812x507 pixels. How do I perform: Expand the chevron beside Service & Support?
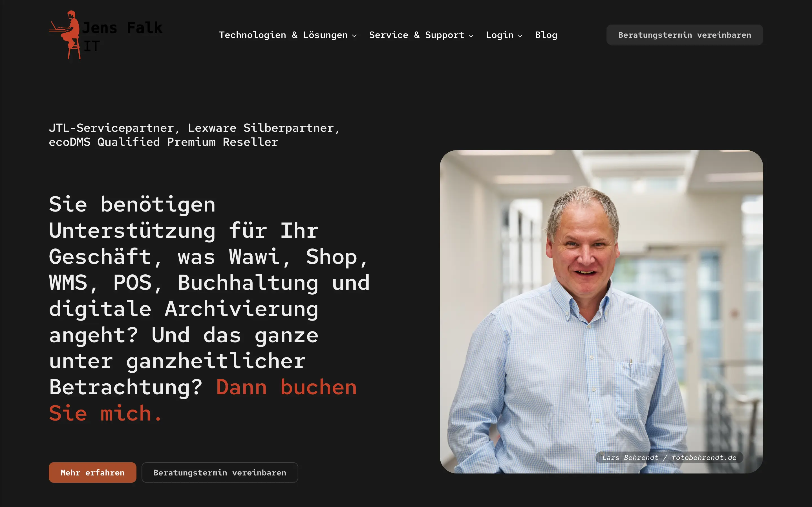pyautogui.click(x=471, y=35)
